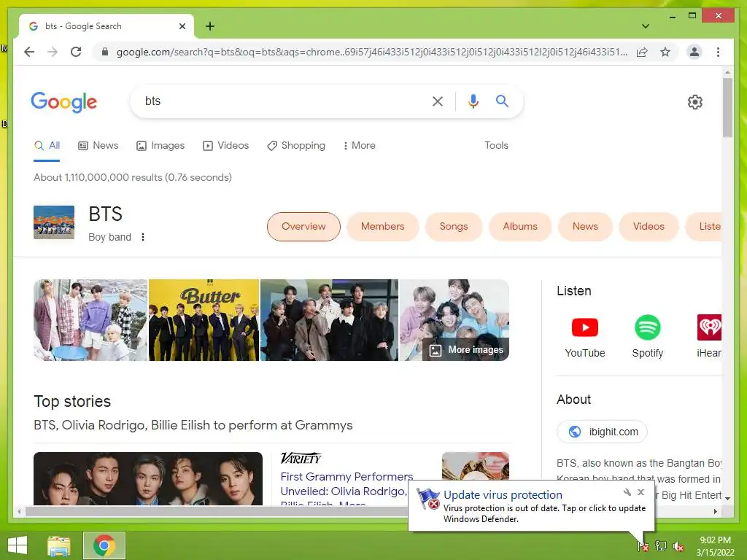
Task: Go back using the browser back arrow
Action: pyautogui.click(x=29, y=52)
